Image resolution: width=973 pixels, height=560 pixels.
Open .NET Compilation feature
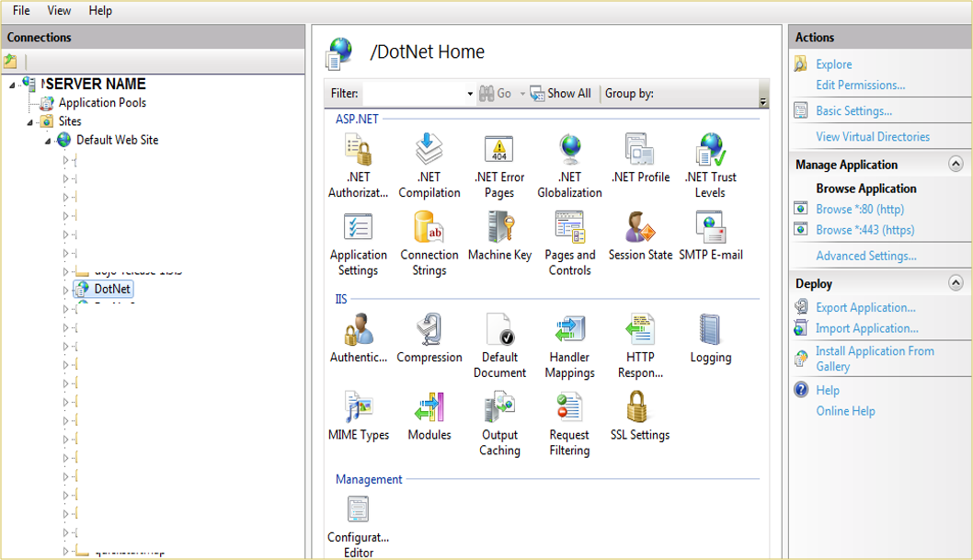(429, 166)
